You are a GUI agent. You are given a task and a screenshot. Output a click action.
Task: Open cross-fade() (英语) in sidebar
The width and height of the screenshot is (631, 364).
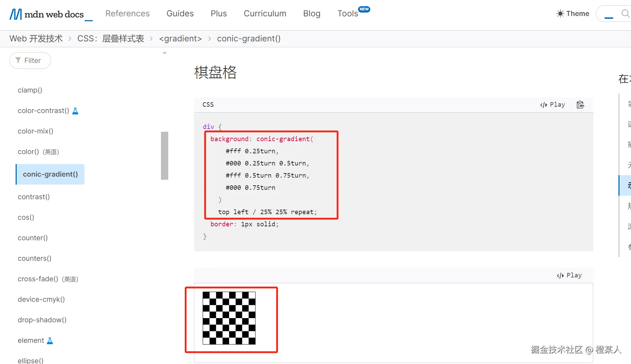coord(48,279)
